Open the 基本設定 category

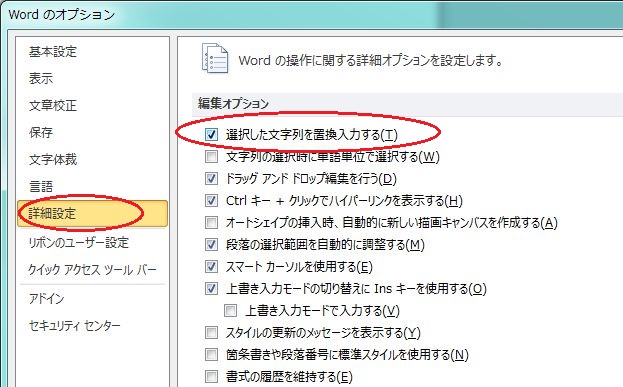click(52, 52)
